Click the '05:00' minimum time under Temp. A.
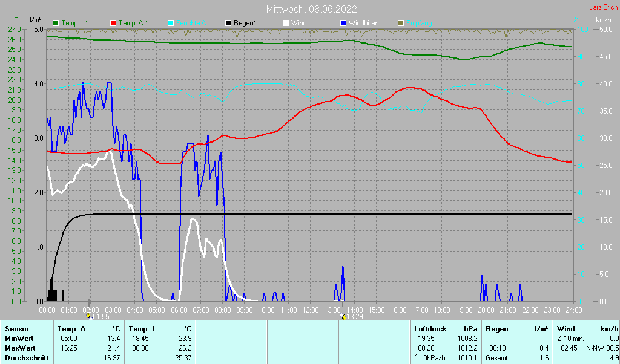This screenshot has width=620, height=364. pos(69,339)
